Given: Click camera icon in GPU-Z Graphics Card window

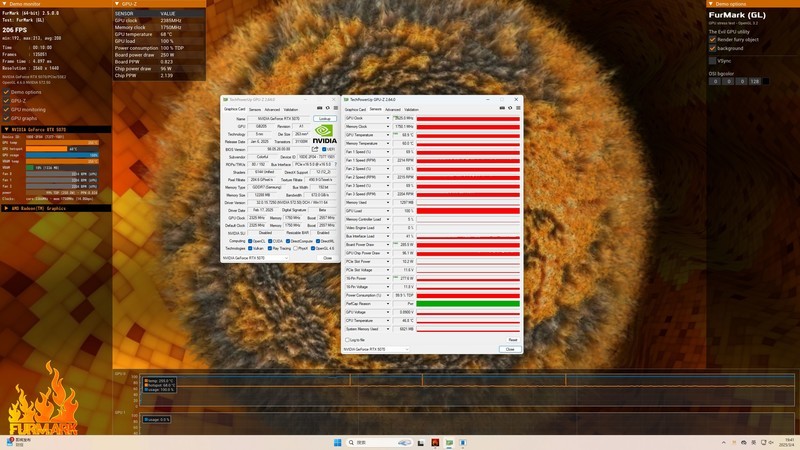Looking at the screenshot, I should pyautogui.click(x=319, y=108).
